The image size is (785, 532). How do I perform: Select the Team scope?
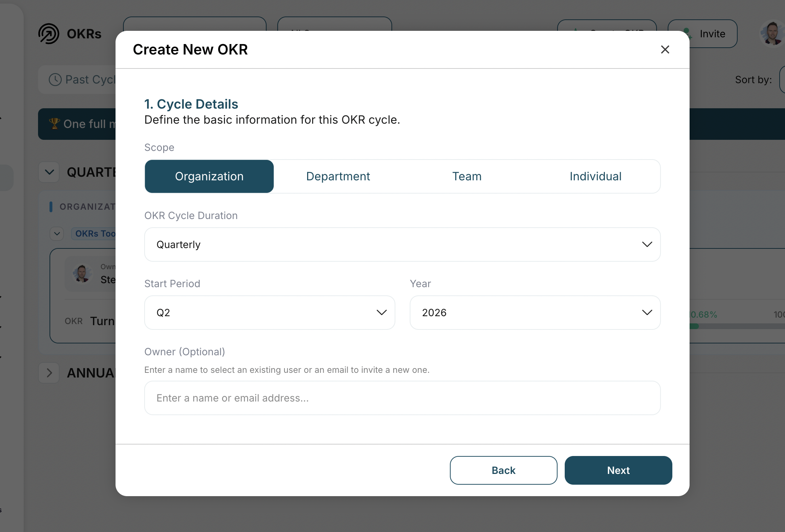pos(466,176)
